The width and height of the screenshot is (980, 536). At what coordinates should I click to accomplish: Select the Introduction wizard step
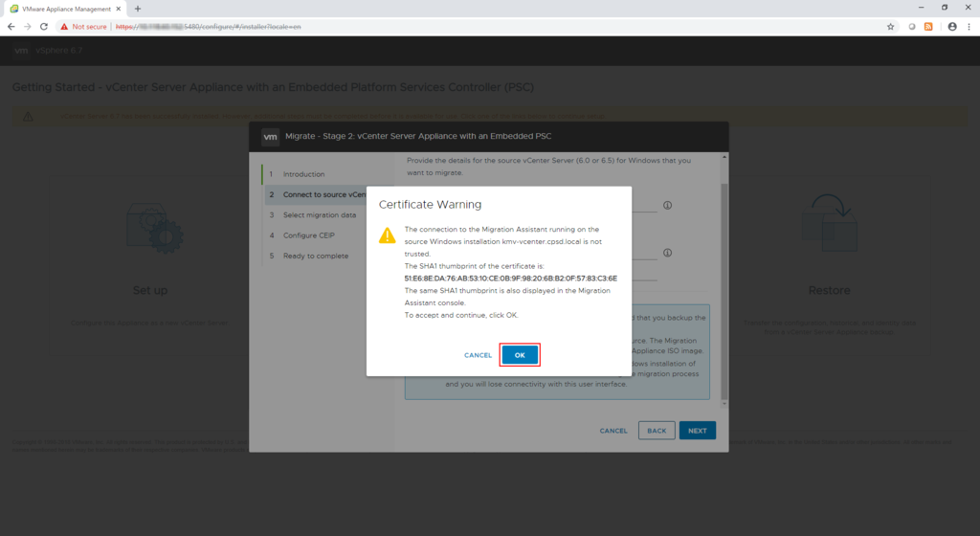click(x=303, y=174)
